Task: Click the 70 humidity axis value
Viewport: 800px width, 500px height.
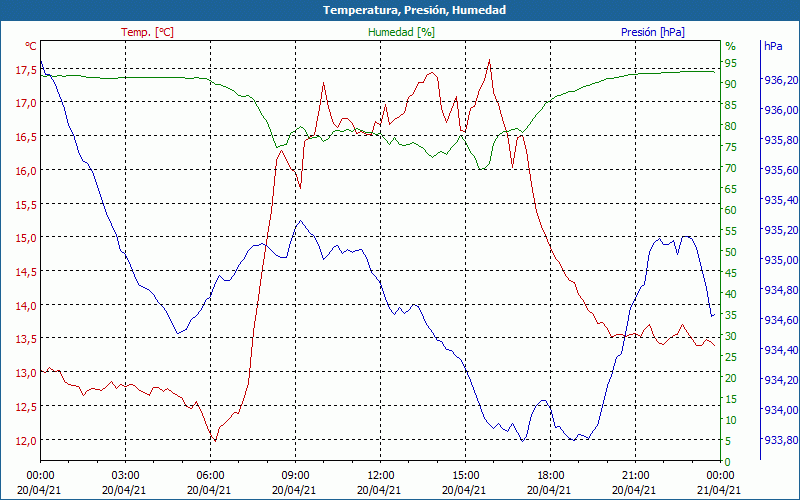Action: [x=731, y=168]
